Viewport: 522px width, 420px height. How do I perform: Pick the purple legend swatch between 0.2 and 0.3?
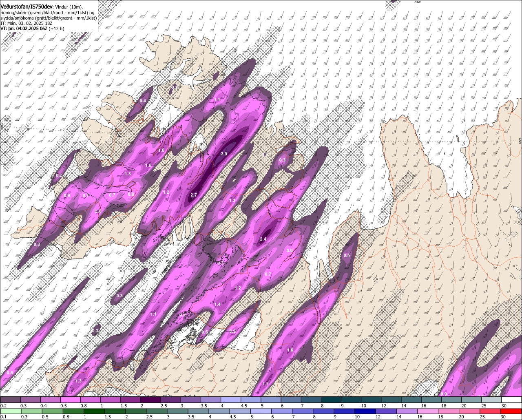click(10, 400)
